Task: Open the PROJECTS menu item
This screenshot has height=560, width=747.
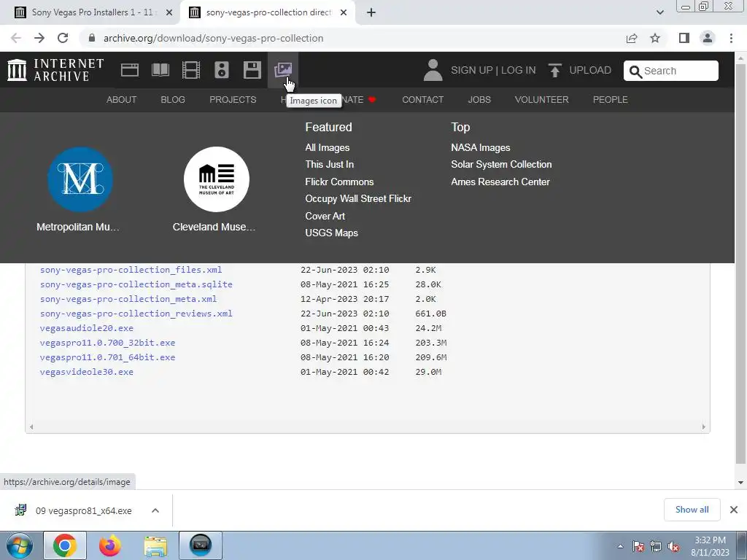Action: [233, 100]
